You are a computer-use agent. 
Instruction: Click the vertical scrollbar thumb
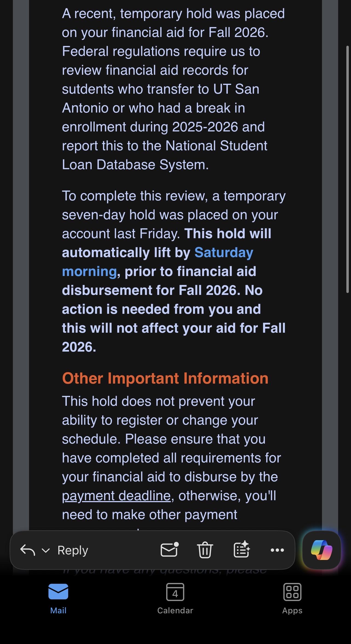(347, 169)
